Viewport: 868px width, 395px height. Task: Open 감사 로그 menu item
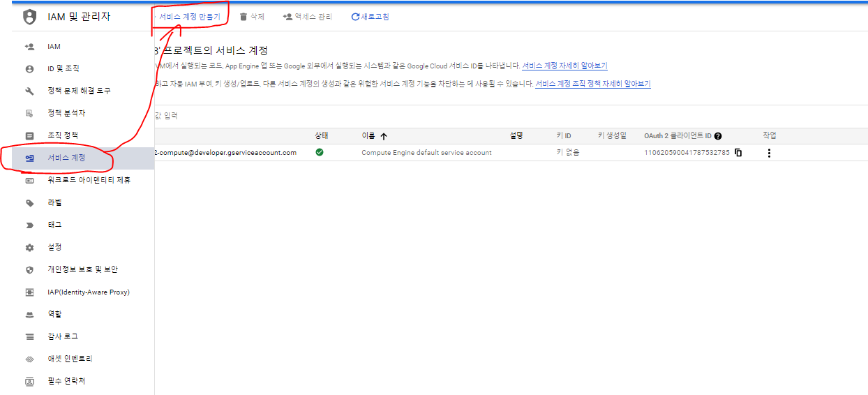click(62, 337)
